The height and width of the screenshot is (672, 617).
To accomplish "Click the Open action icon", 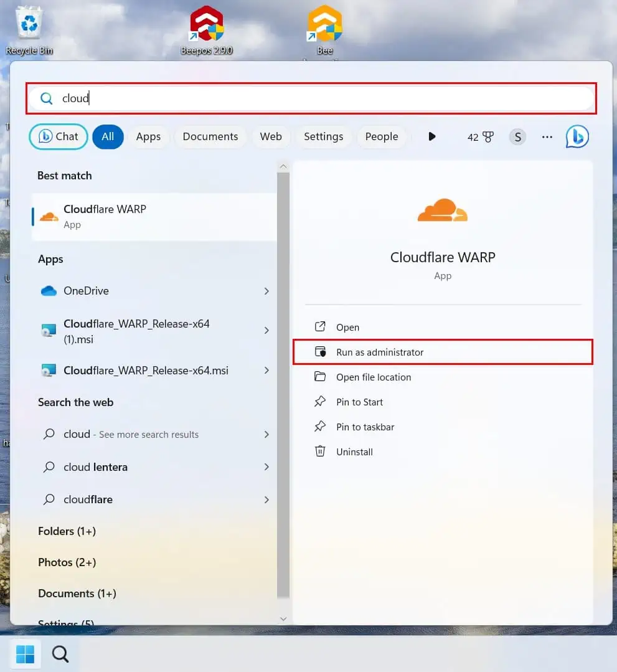I will click(320, 327).
